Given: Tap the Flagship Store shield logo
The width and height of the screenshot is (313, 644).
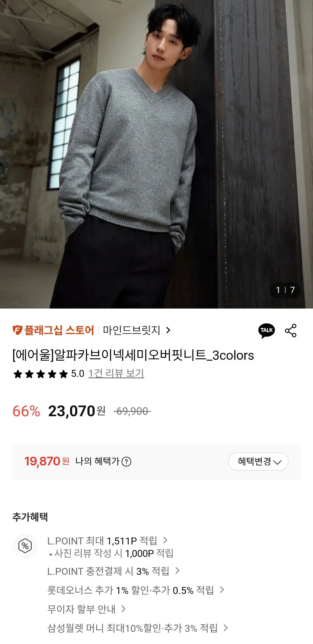Looking at the screenshot, I should click(x=17, y=330).
